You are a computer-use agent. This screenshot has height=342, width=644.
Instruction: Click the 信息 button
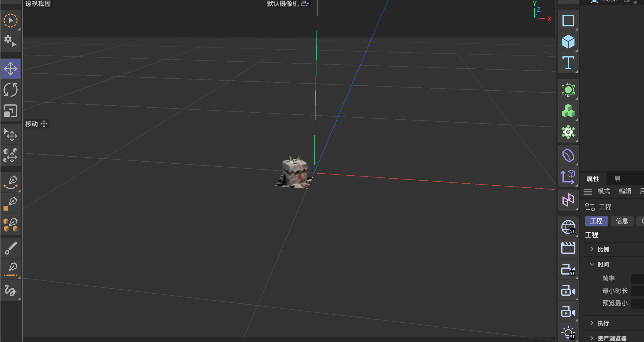622,221
